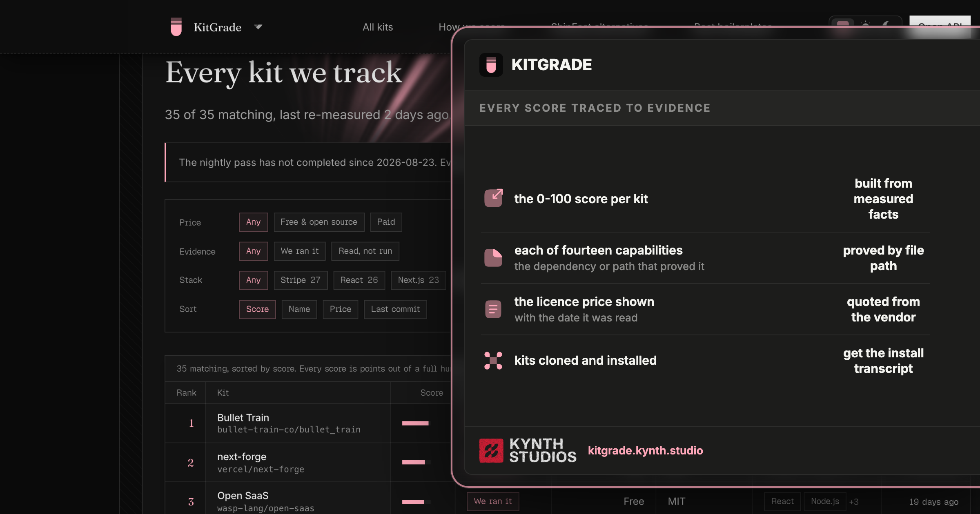
Task: Click the nodes icon beside kits cloned
Action: coord(493,361)
